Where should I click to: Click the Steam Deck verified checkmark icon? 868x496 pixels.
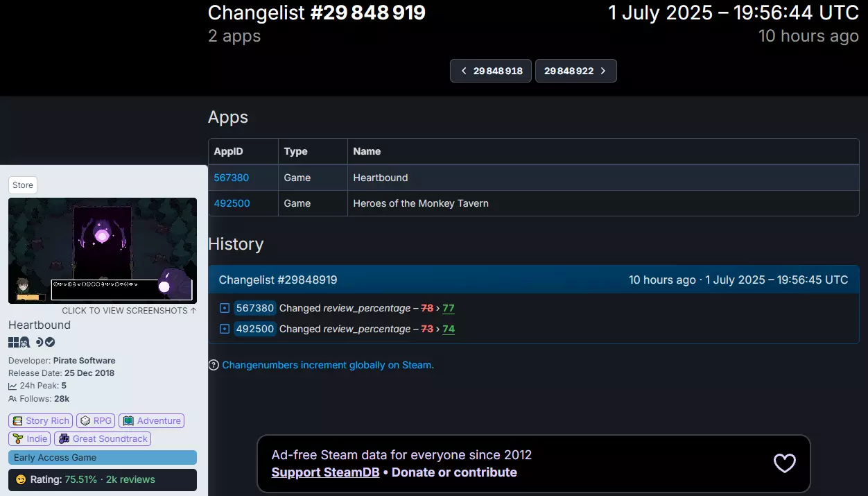tap(50, 342)
